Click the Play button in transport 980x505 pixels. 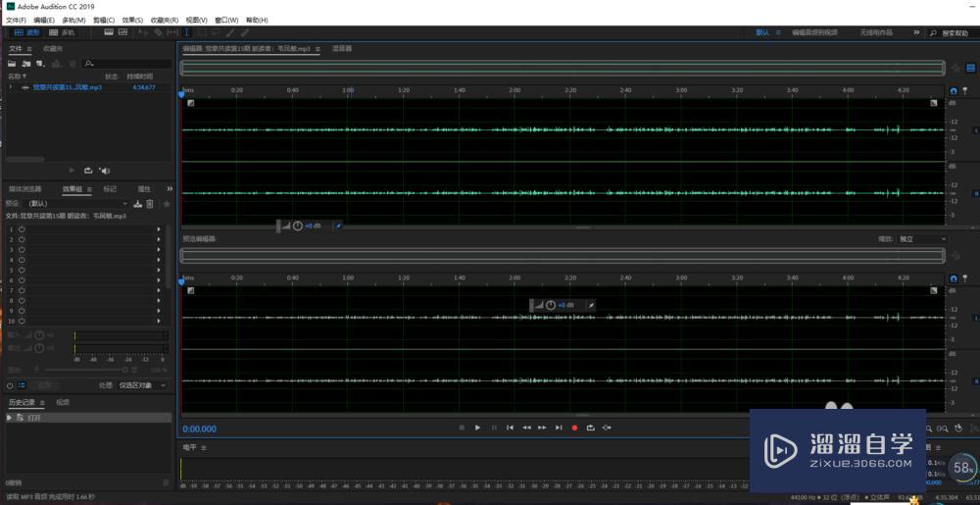pyautogui.click(x=477, y=428)
